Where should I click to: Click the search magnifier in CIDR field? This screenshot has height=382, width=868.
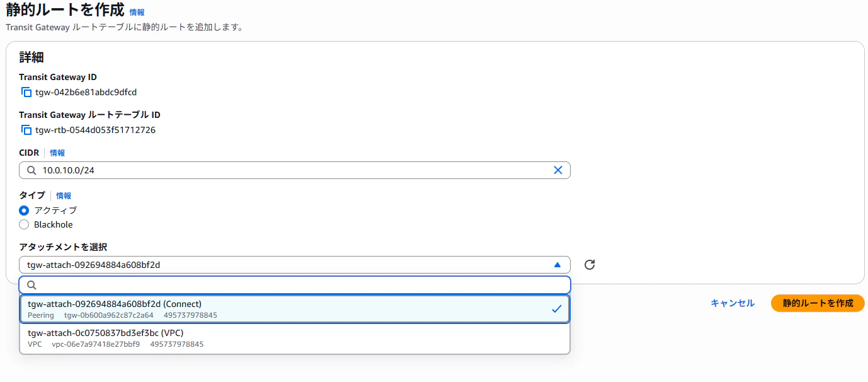[32, 170]
